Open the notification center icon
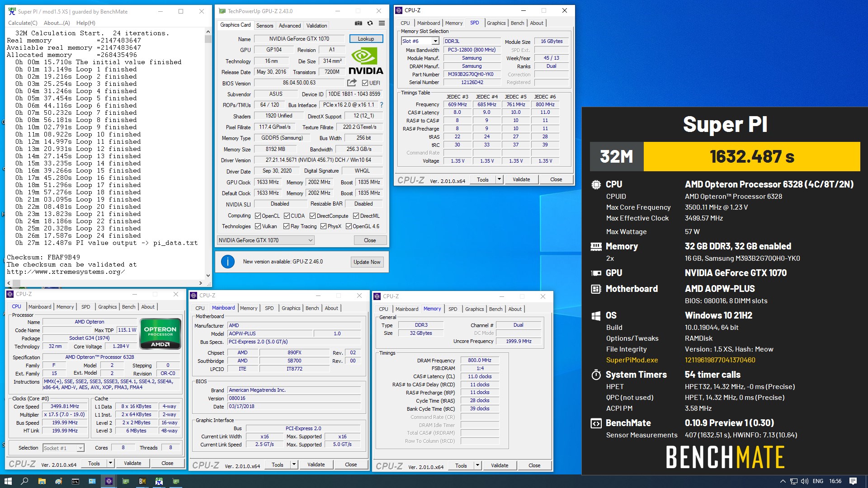Image resolution: width=868 pixels, height=488 pixels. click(853, 481)
